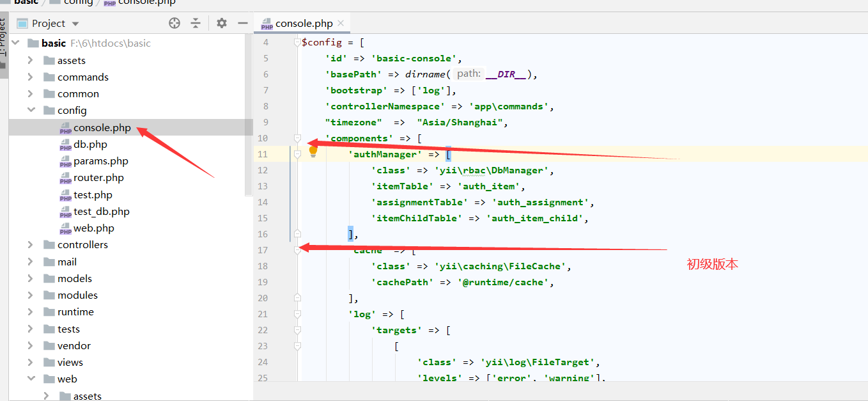Click the commands folder icon
Image resolution: width=868 pixels, height=401 pixels.
tap(49, 77)
